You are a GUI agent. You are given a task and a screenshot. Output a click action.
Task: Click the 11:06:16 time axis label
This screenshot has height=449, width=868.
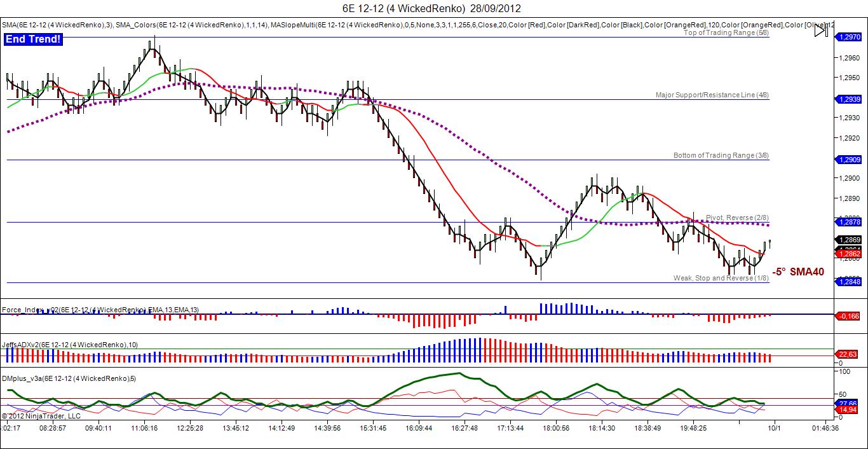[x=144, y=428]
